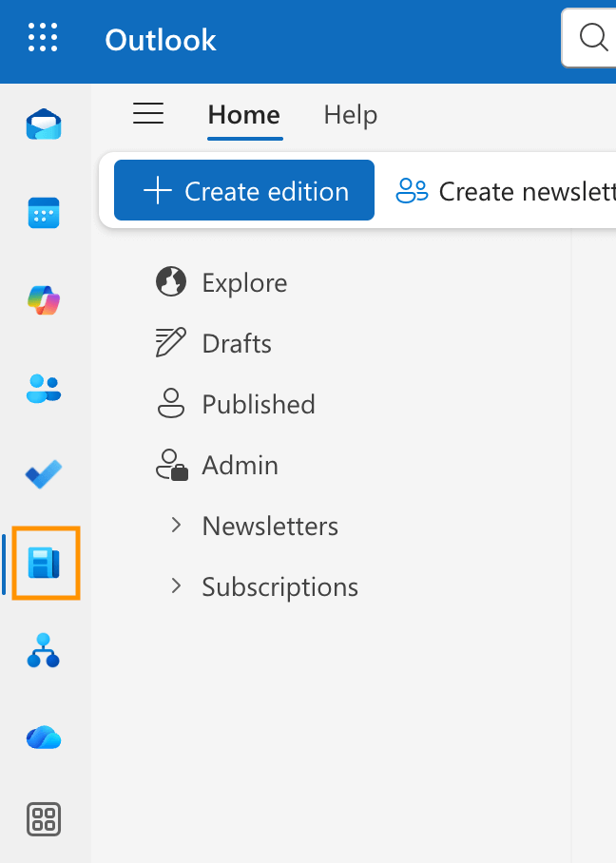This screenshot has width=616, height=863.
Task: Open the app launcher grid
Action: pos(43,37)
